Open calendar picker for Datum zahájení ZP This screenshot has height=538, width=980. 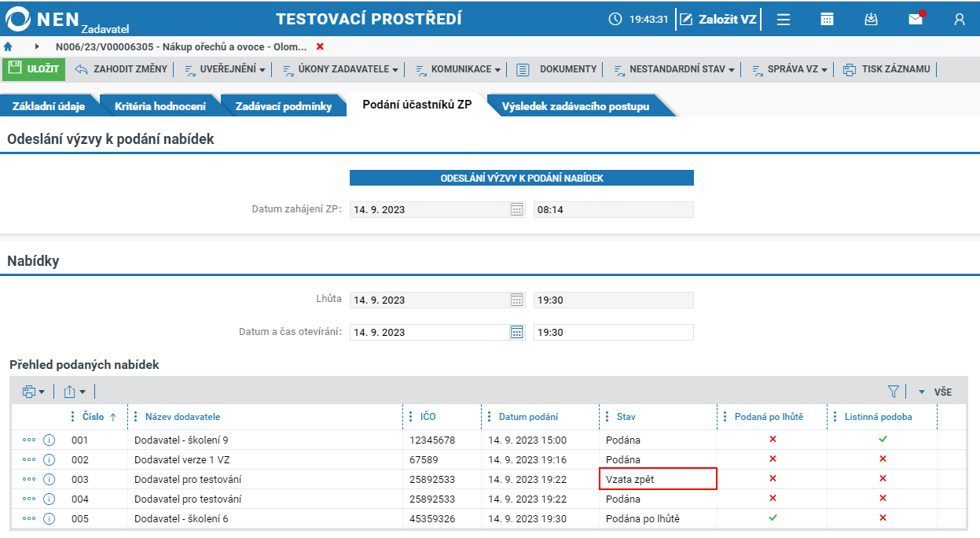pos(517,210)
